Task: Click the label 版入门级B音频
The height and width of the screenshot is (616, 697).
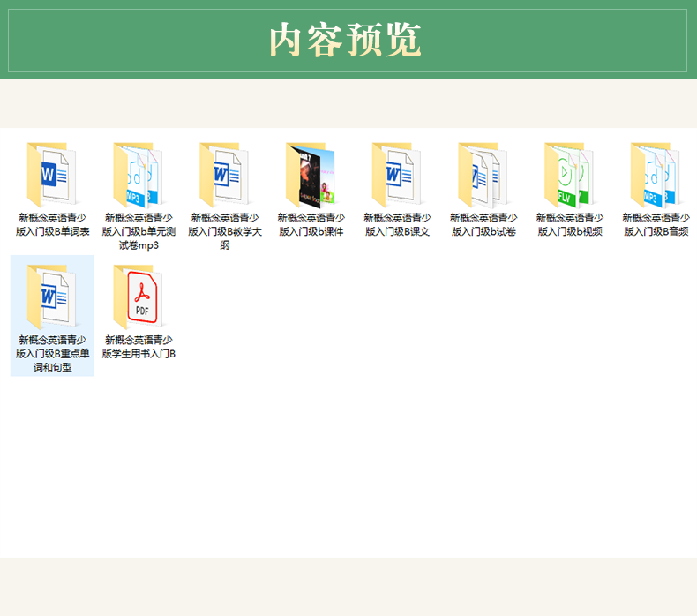Action: [x=656, y=232]
